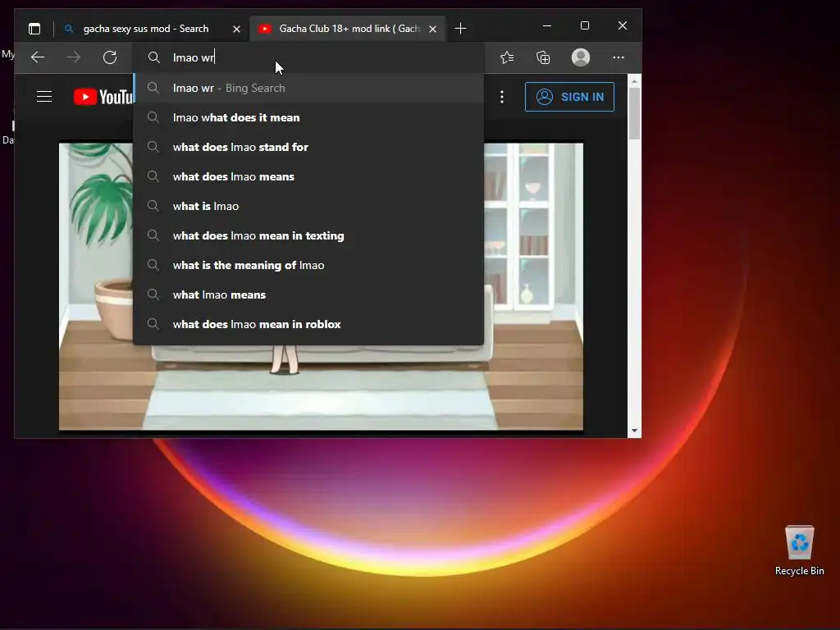Select 'what does lmao mean in texting'

pyautogui.click(x=308, y=235)
